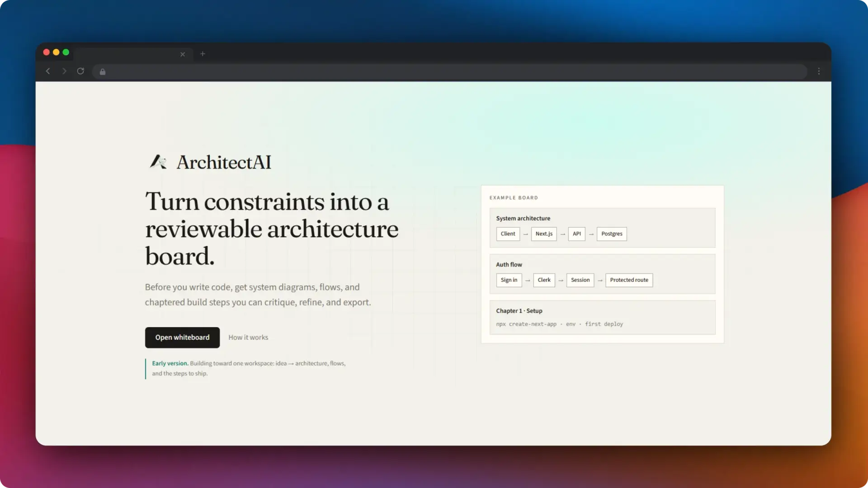Click the Open whiteboard button

[182, 338]
